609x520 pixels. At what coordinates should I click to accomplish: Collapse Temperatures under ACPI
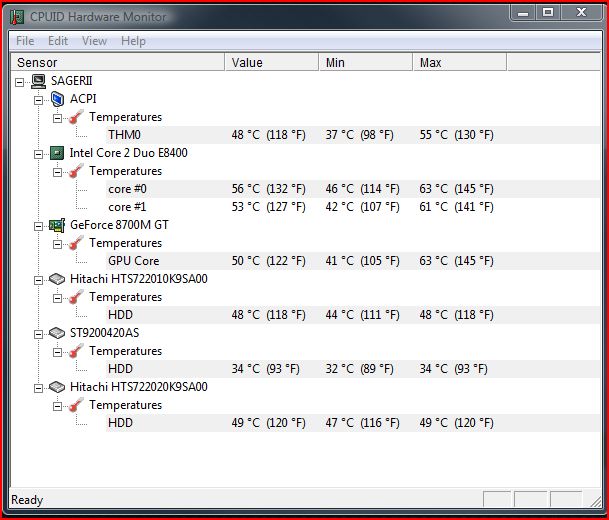(57, 118)
